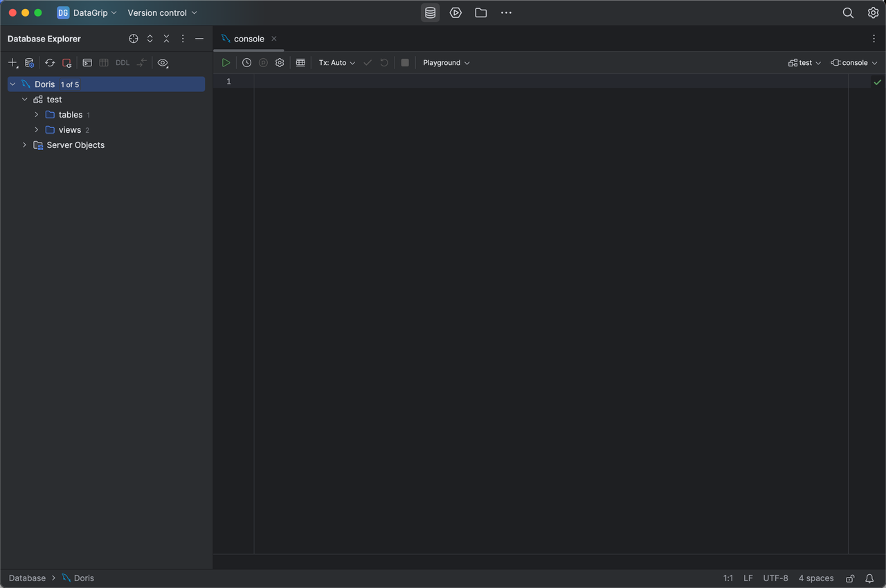Click the Refresh icon in Database Explorer
Viewport: 886px width, 588px height.
click(50, 63)
